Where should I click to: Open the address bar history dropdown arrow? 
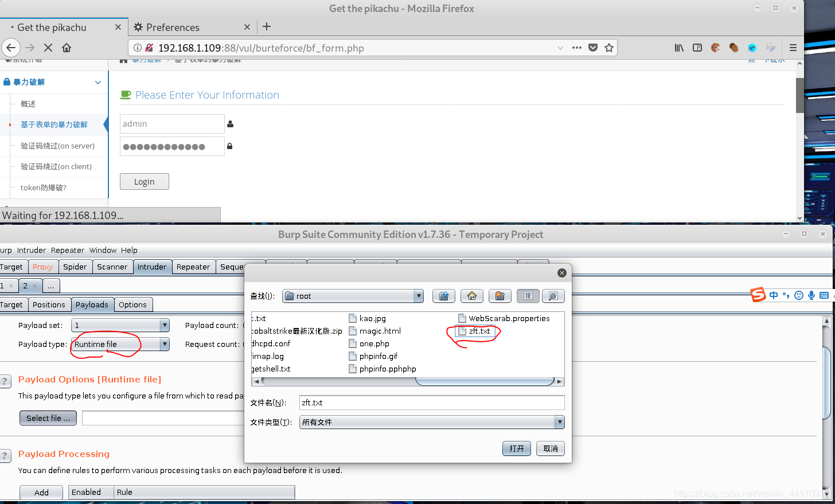560,48
